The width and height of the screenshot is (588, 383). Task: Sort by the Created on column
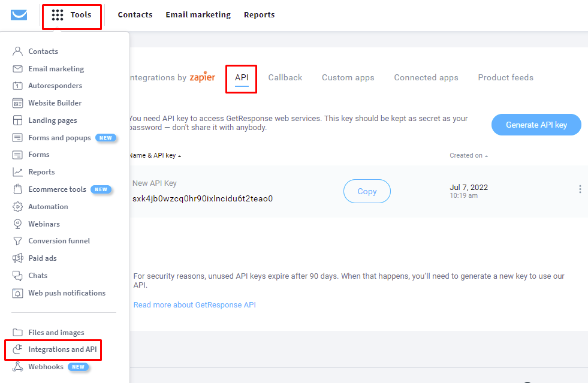[x=469, y=155]
